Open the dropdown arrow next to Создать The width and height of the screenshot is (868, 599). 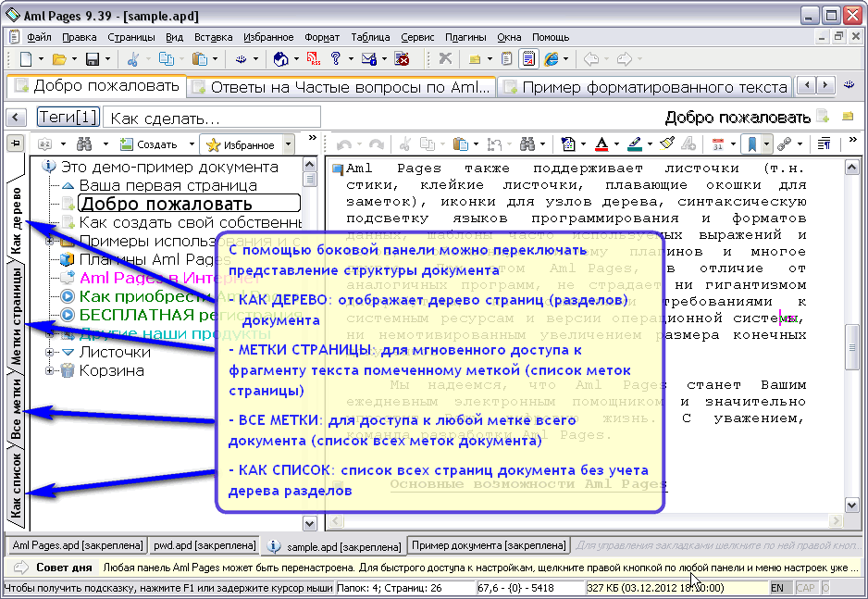pyautogui.click(x=192, y=144)
